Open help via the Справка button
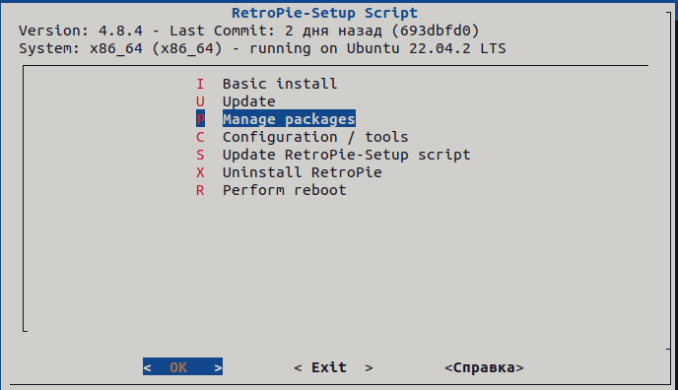 (484, 367)
